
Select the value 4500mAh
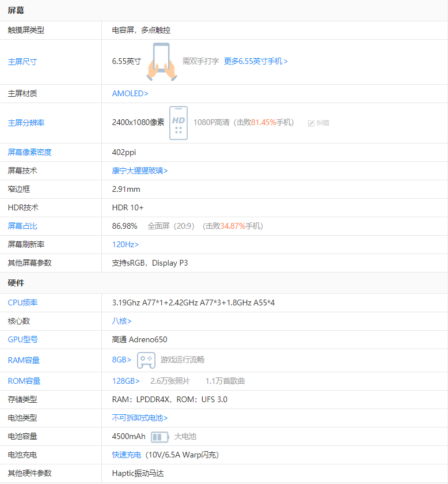tap(128, 436)
